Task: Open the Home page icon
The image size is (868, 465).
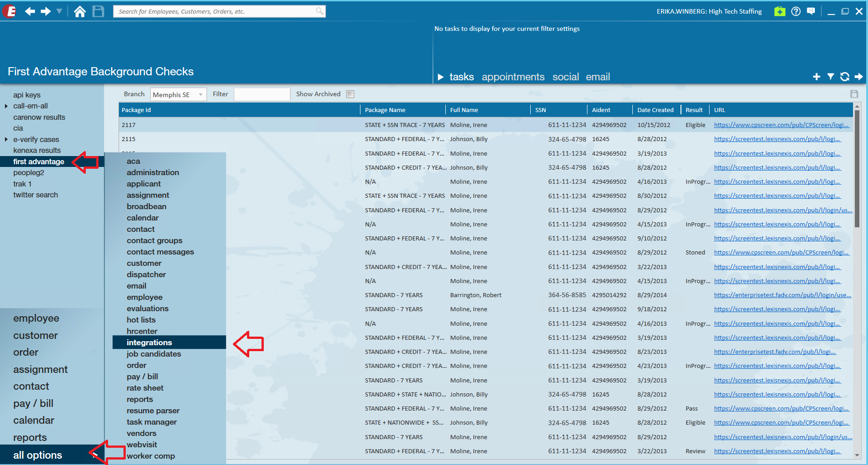Action: point(80,11)
